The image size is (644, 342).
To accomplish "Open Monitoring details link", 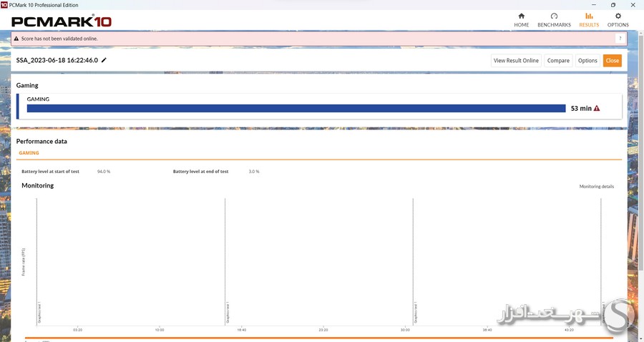I will coord(596,187).
